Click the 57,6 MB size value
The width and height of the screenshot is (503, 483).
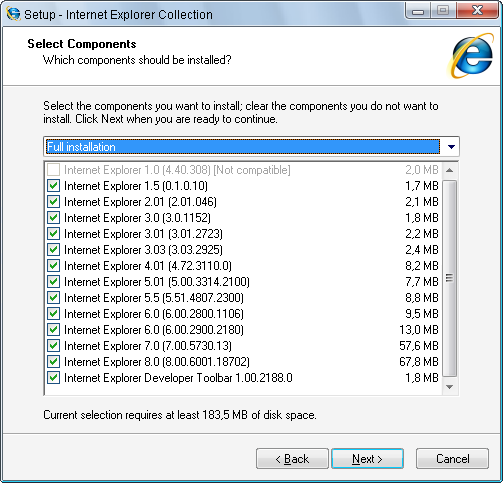[419, 346]
